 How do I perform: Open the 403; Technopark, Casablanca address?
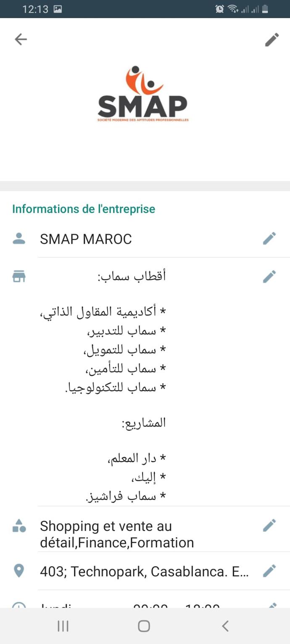tap(144, 571)
